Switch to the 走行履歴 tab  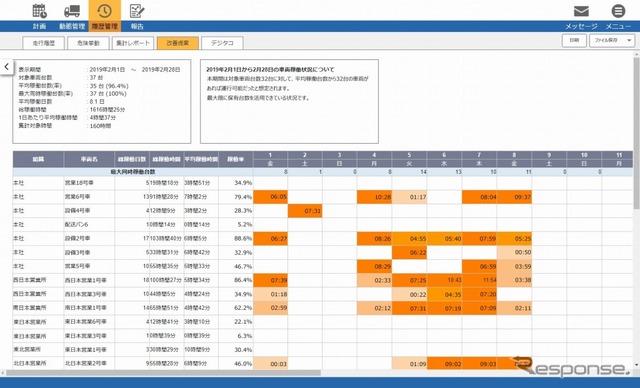tap(43, 43)
